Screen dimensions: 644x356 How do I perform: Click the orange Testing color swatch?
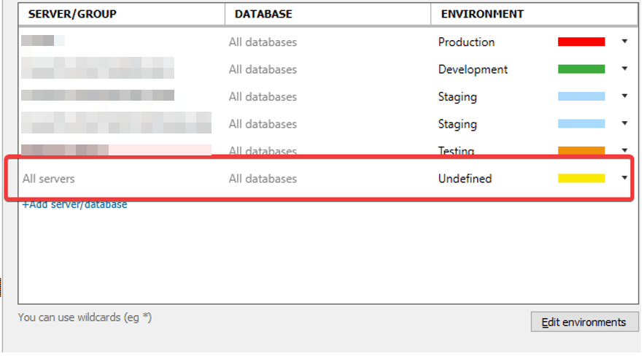(x=581, y=150)
